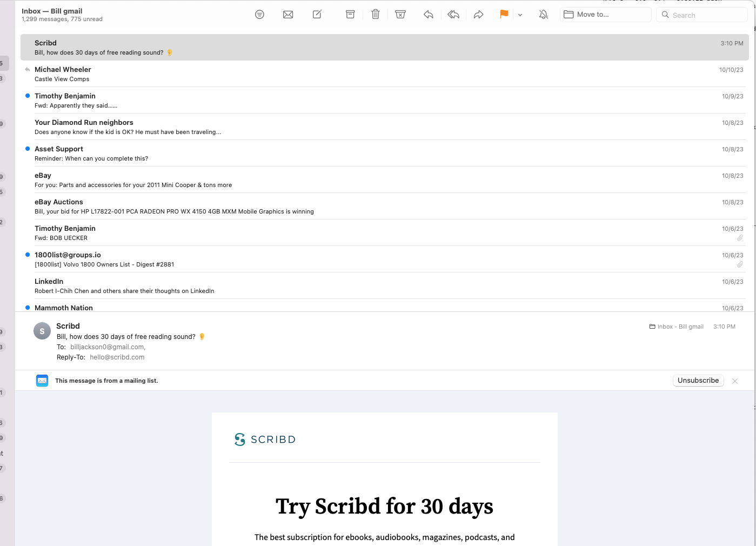The width and height of the screenshot is (756, 546).
Task: Click the hello@scribd.com reply-to address
Action: [117, 357]
